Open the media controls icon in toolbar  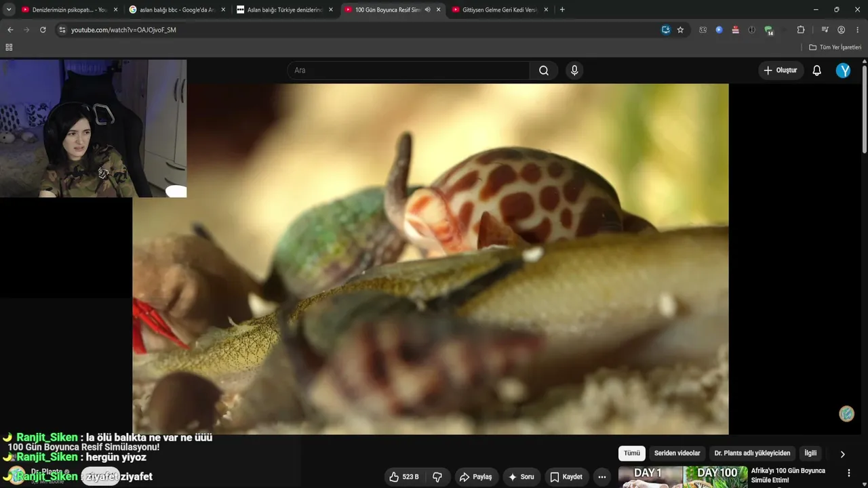(x=825, y=30)
